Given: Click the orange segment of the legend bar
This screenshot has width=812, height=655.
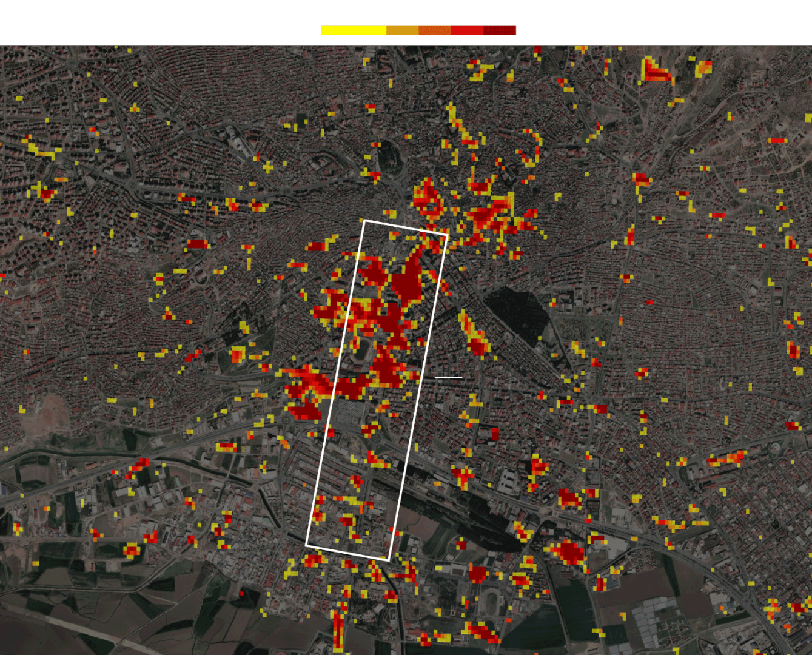Looking at the screenshot, I should coord(434,31).
